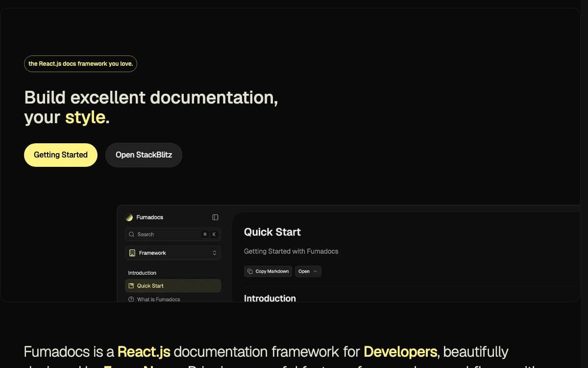Viewport: 588px width, 368px height.
Task: Click the Fumadocs title text in preview sidebar
Action: tap(150, 217)
